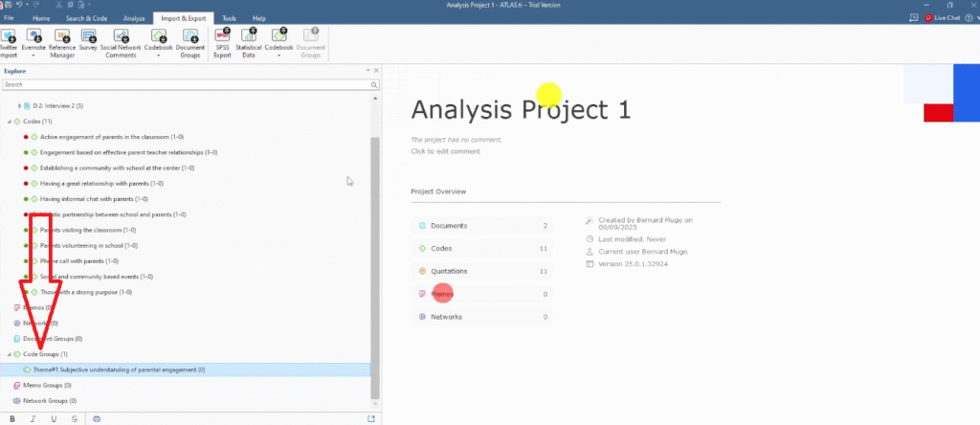
Task: Collapse the Code Groups tree node
Action: [x=9, y=354]
